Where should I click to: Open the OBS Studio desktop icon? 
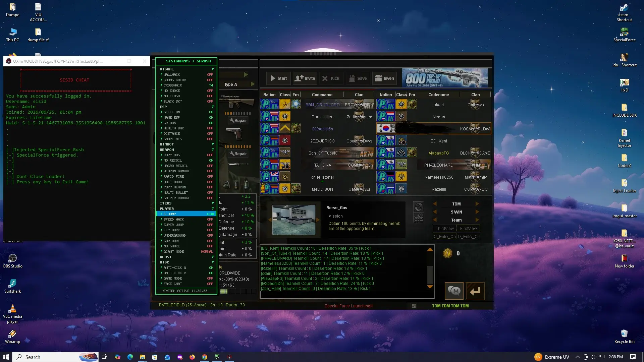13,261
